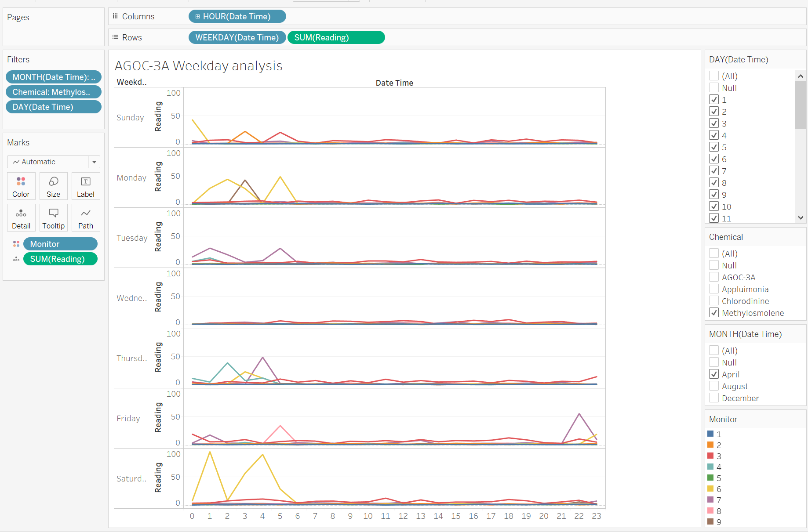
Task: Click the Rows shelf icon
Action: point(115,37)
